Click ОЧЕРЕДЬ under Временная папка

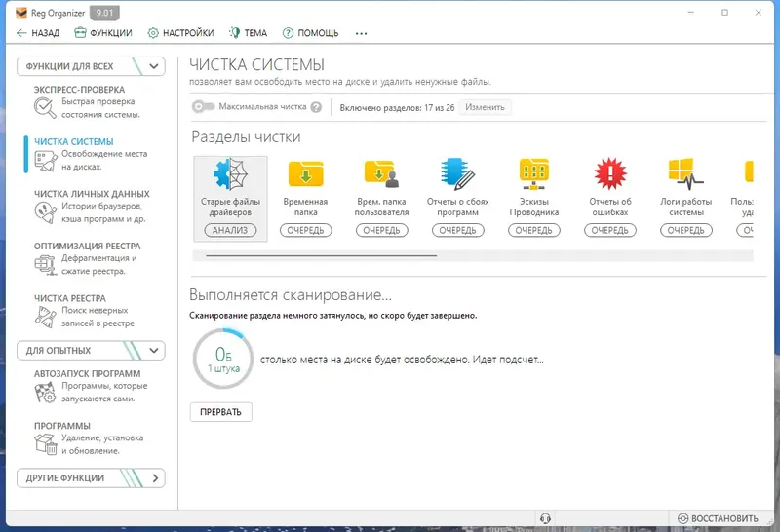click(305, 230)
